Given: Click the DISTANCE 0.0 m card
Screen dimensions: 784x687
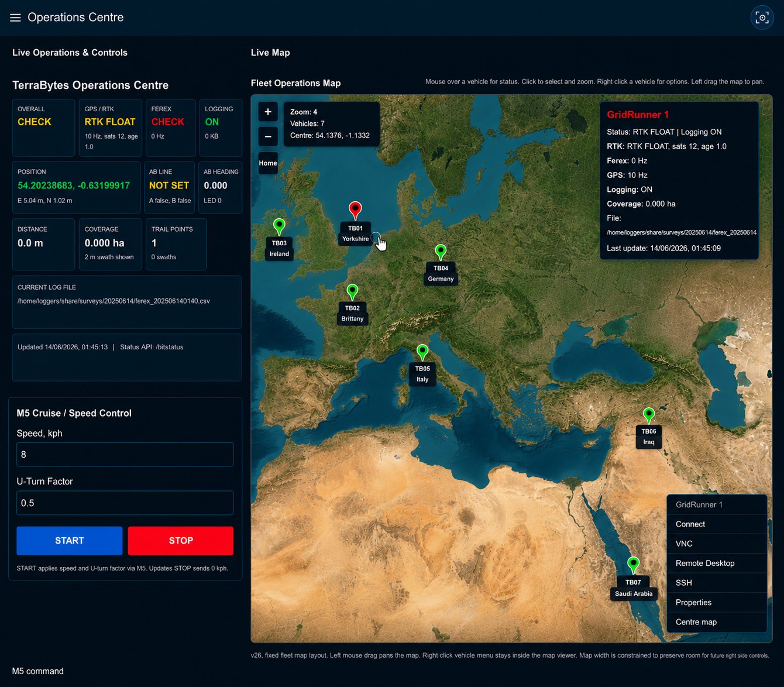Looking at the screenshot, I should [x=44, y=244].
